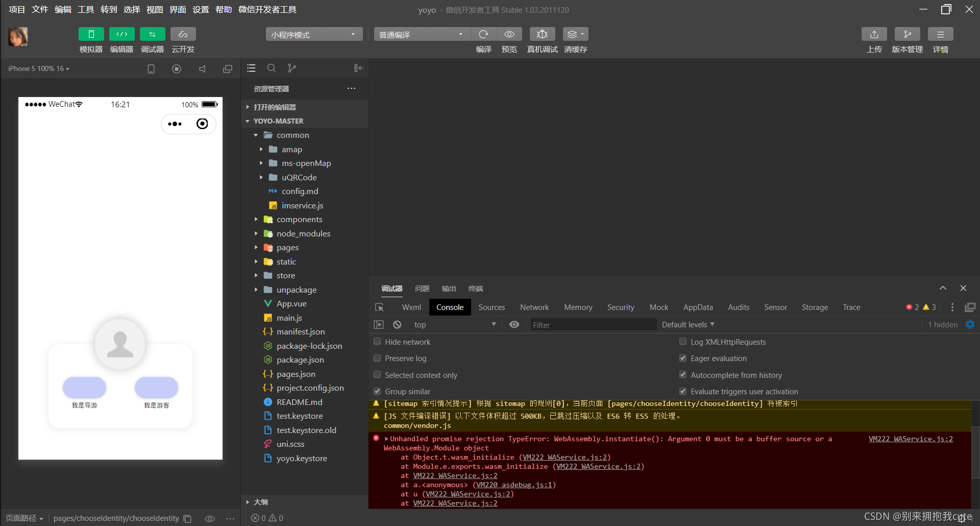The height and width of the screenshot is (526, 980).
Task: Click the upload icon button
Action: tap(874, 34)
